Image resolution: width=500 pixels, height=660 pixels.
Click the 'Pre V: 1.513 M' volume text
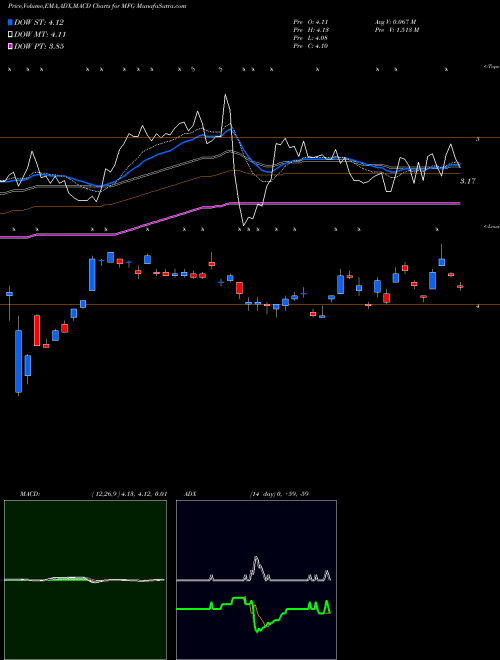[396, 30]
